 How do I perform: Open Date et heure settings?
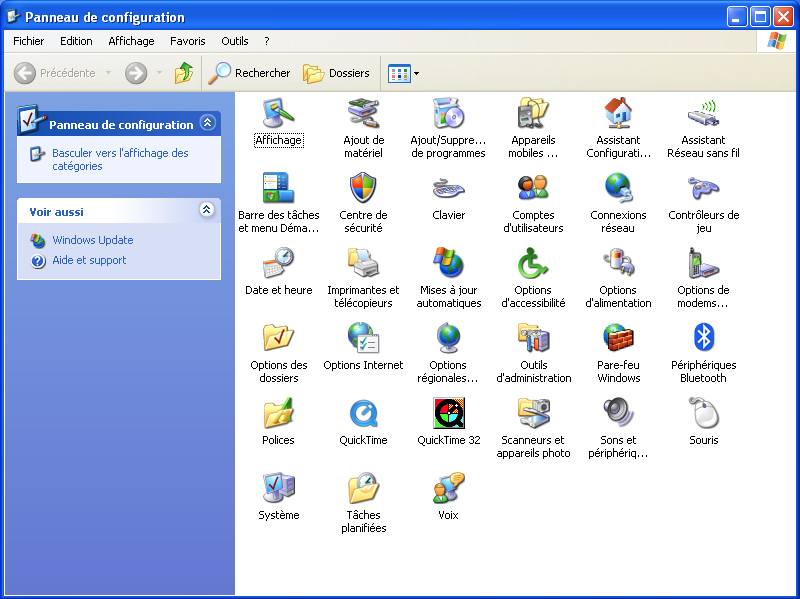278,263
